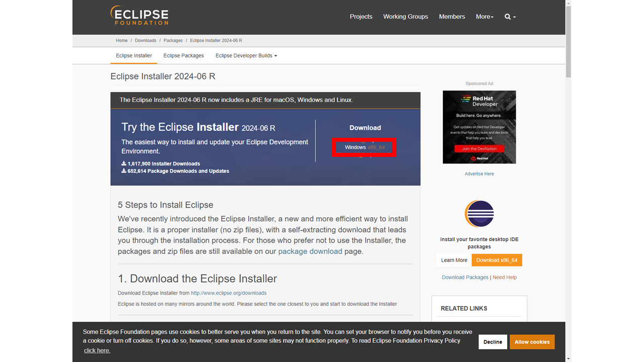The image size is (644, 362).
Task: Decline the cookies
Action: (x=493, y=342)
